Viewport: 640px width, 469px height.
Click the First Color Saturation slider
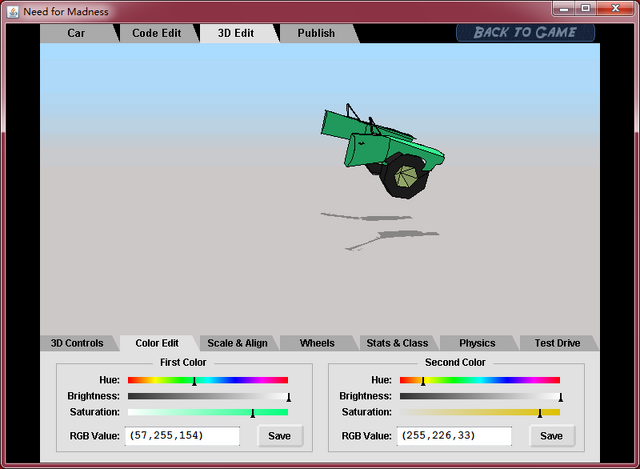point(208,412)
